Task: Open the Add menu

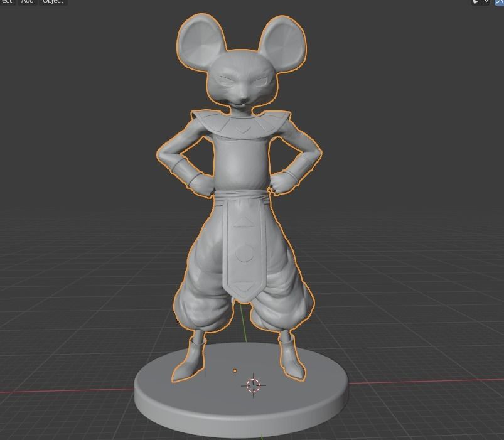Action: pyautogui.click(x=28, y=1)
